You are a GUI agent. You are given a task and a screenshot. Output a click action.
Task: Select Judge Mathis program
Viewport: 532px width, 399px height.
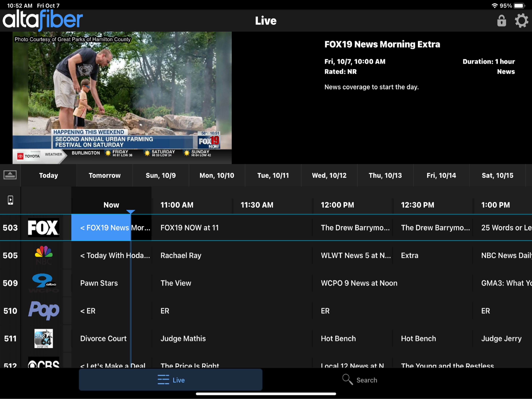click(x=232, y=338)
